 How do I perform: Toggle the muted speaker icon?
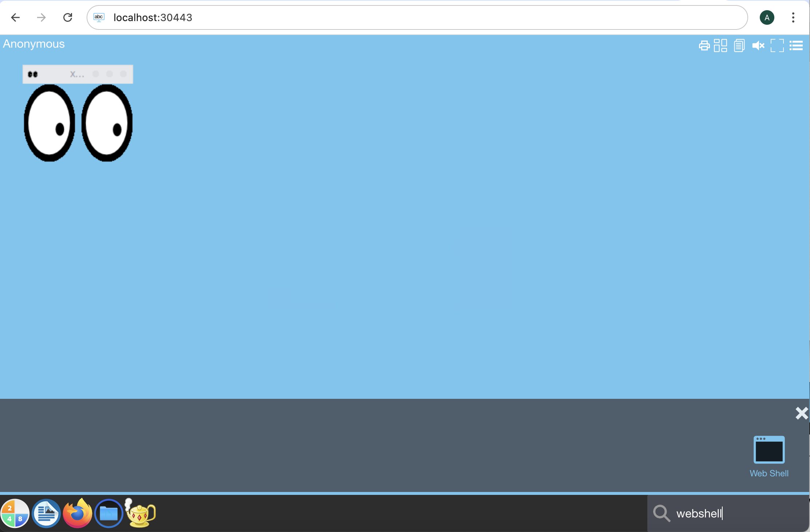point(758,45)
